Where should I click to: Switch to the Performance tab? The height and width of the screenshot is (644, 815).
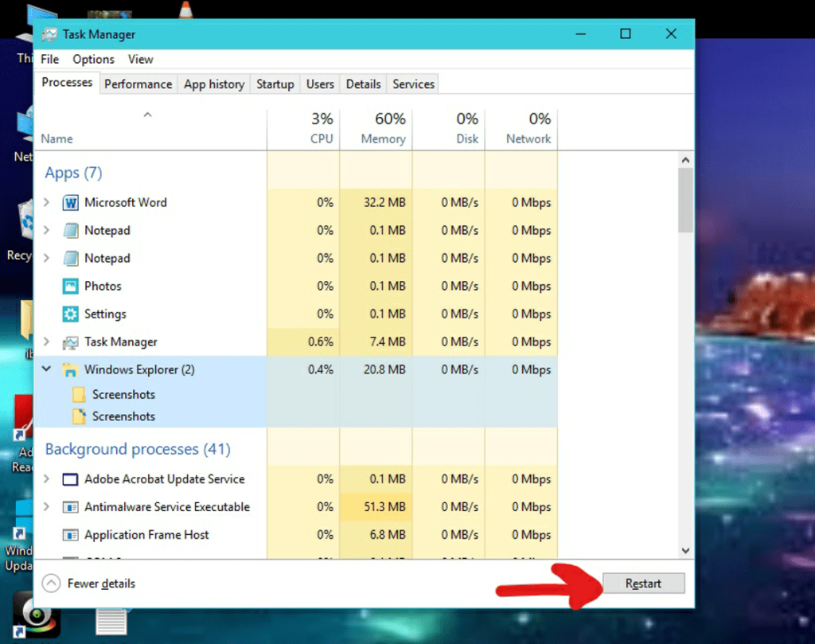click(138, 84)
